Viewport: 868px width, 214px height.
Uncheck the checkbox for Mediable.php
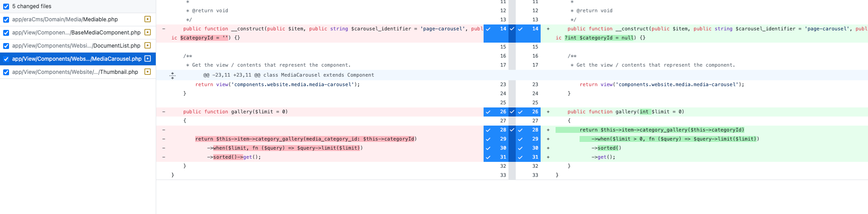coord(6,19)
